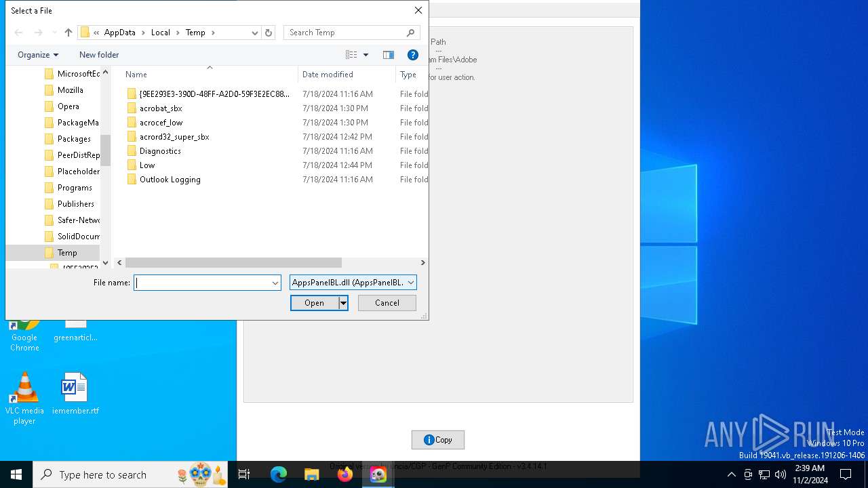Click Local in the breadcrumb path
The image size is (868, 488).
point(161,33)
